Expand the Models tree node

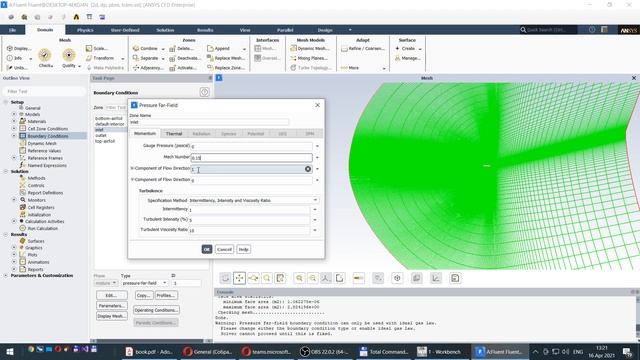(14, 114)
